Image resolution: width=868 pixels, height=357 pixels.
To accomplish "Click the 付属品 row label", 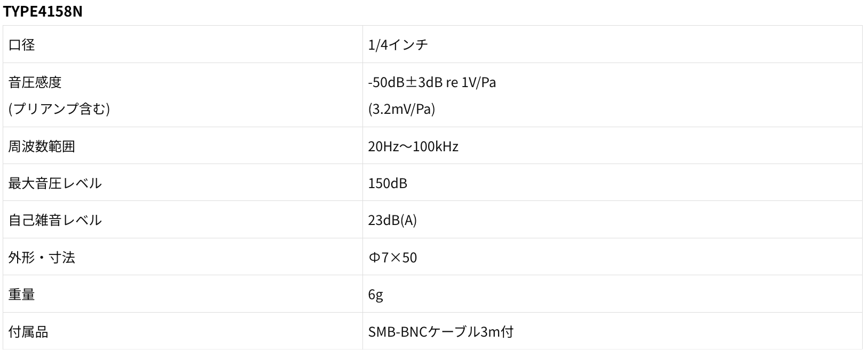I will tap(28, 332).
